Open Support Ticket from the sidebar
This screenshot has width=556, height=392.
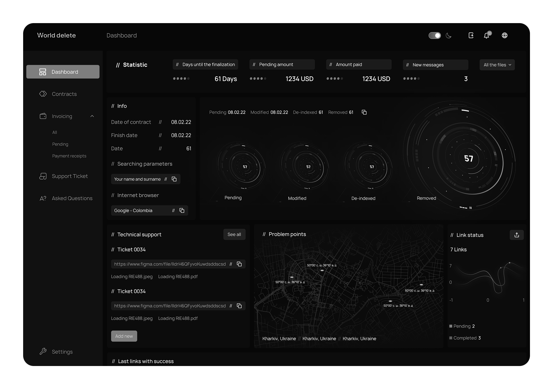pos(69,176)
